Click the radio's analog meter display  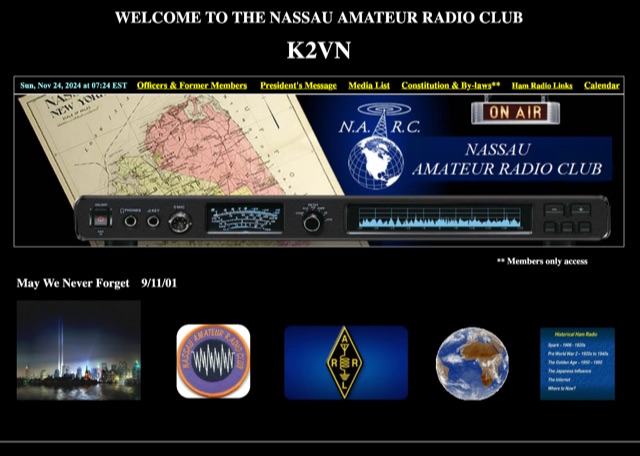[244, 218]
